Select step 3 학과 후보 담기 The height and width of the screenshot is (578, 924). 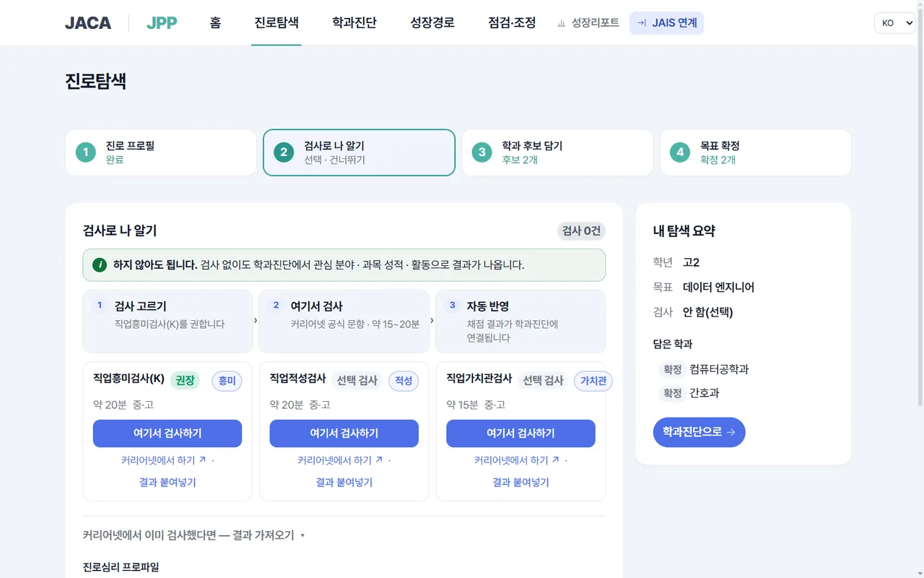click(557, 152)
